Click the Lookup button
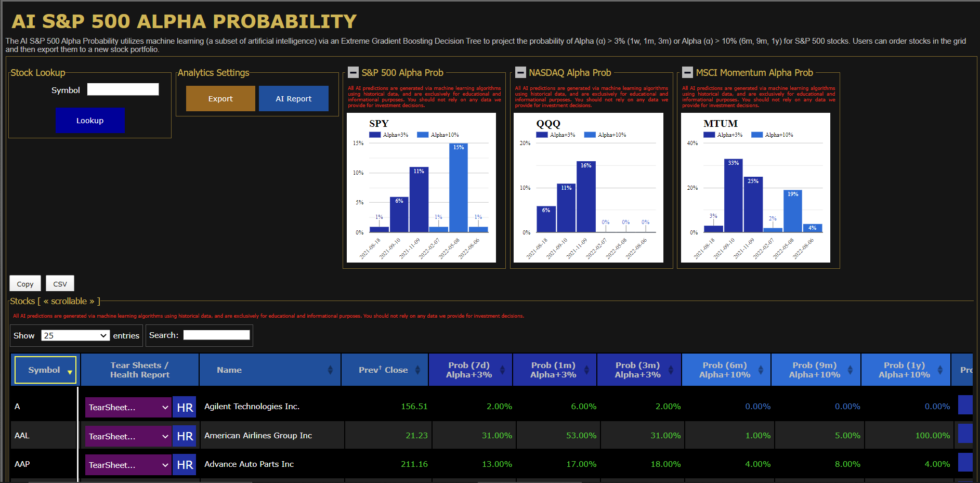The height and width of the screenshot is (483, 980). pyautogui.click(x=90, y=120)
